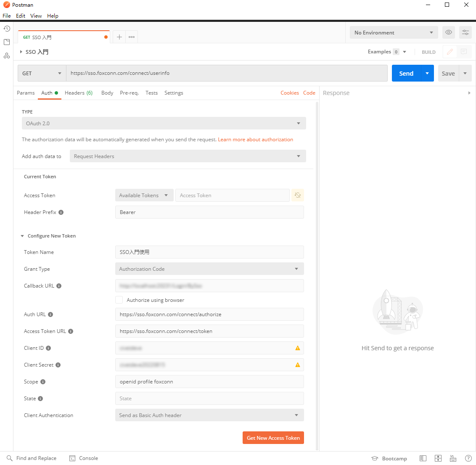Open the Code link
Screen dimensions: 476x465
[309, 93]
